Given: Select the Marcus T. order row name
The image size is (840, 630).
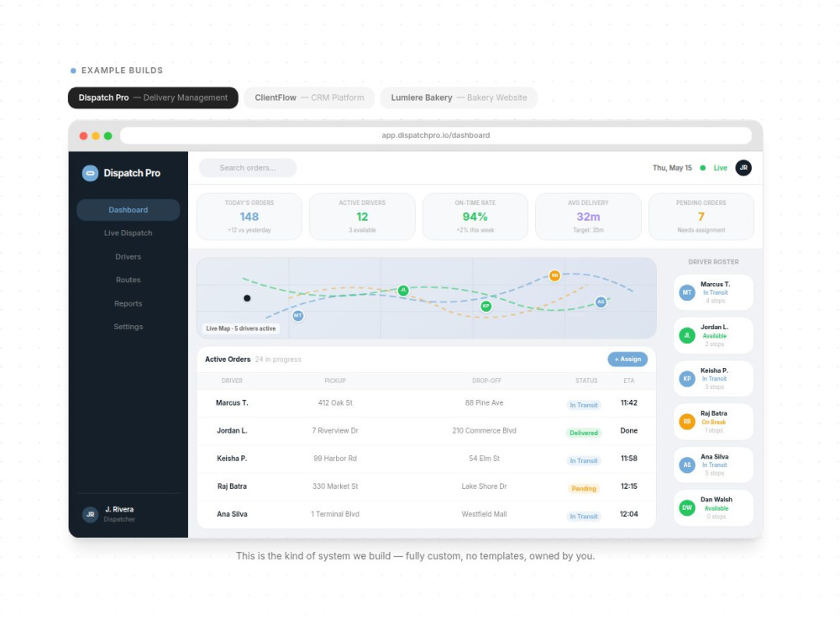Looking at the screenshot, I should (232, 403).
